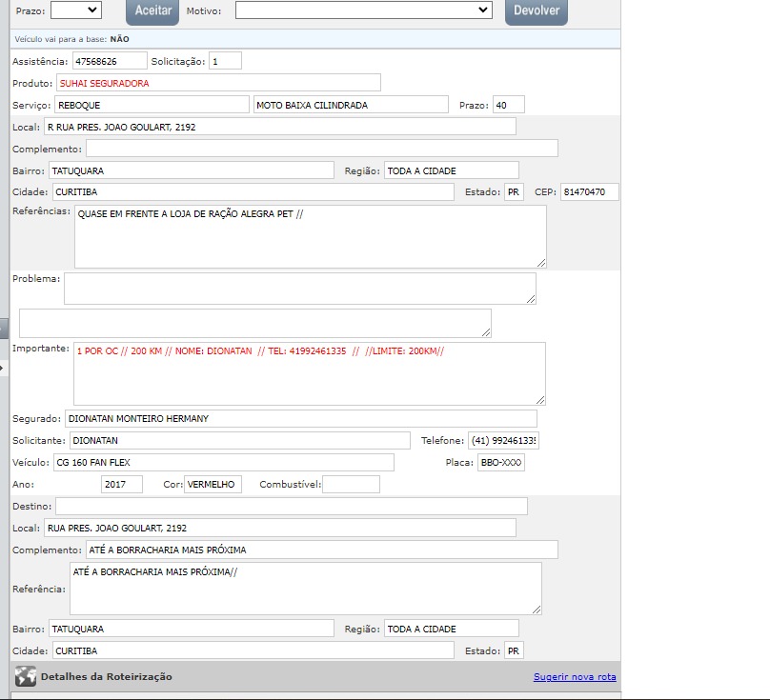Click the Solicitante field DIONATAN
Viewport: 770px width, 700px height.
(x=240, y=440)
